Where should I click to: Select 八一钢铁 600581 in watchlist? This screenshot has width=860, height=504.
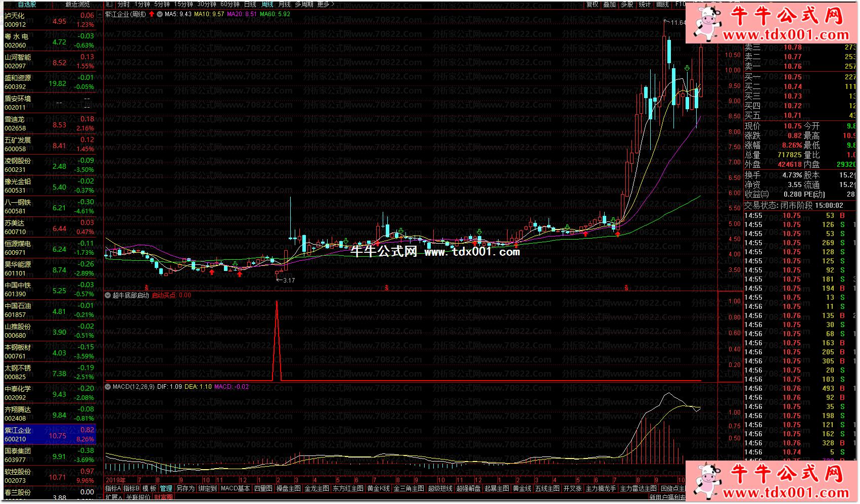[49, 207]
